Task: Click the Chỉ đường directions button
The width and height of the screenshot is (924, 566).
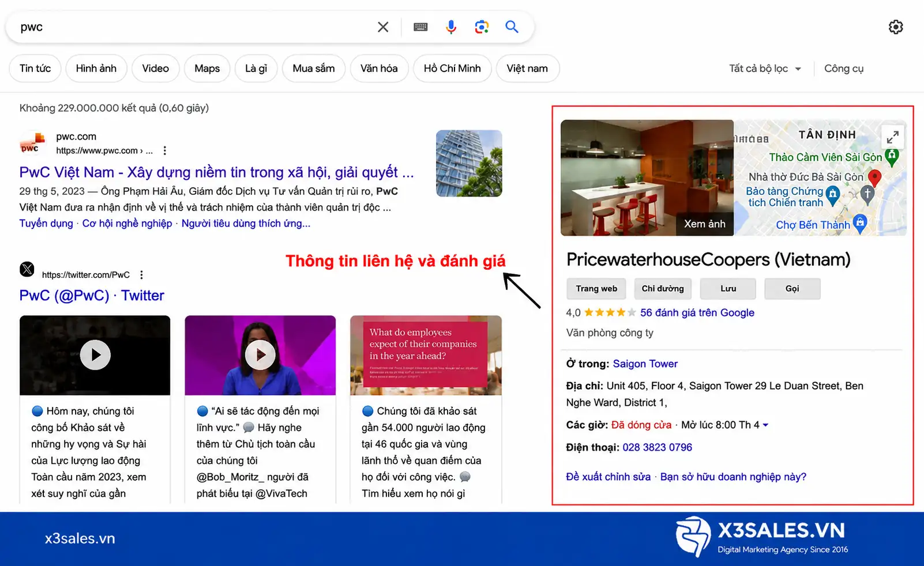Action: 663,289
